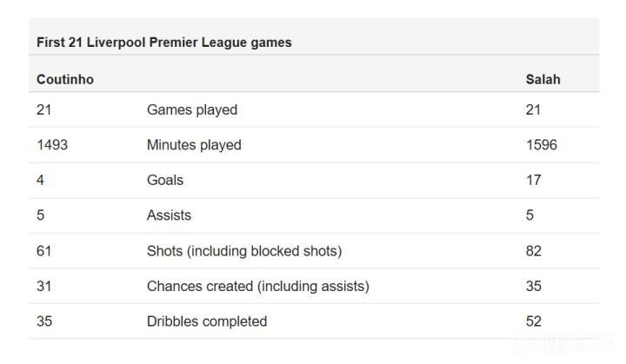Select the Assists row label
Screen dimensions: 626x364
point(169,215)
